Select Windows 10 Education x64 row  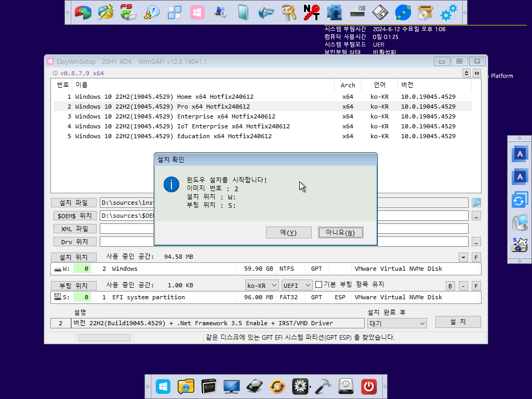pos(262,136)
